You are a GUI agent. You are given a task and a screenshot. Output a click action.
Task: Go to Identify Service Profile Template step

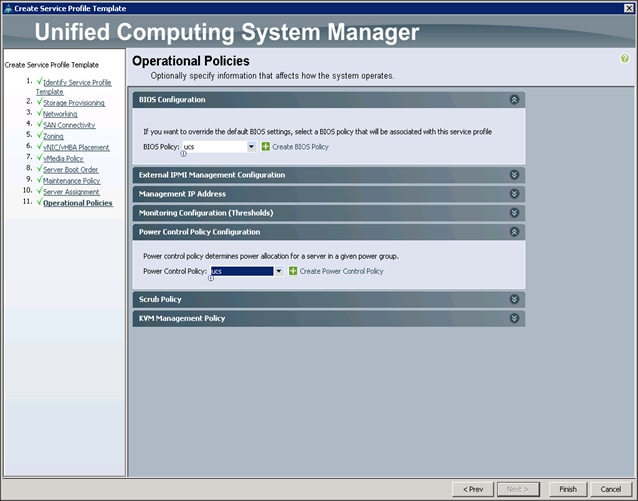click(74, 87)
